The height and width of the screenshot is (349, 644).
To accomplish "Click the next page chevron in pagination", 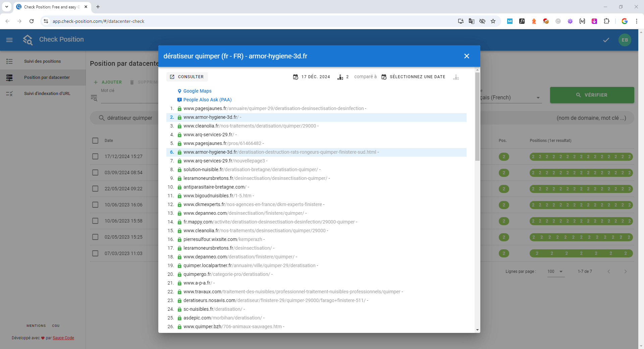I will pyautogui.click(x=625, y=271).
